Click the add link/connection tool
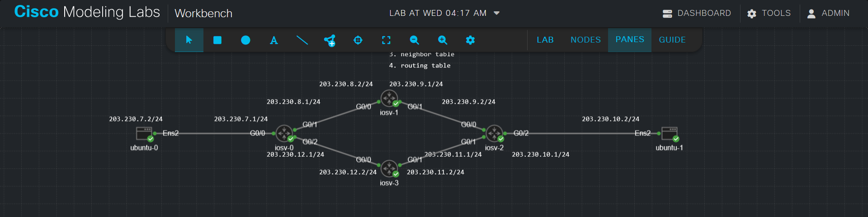 click(330, 40)
